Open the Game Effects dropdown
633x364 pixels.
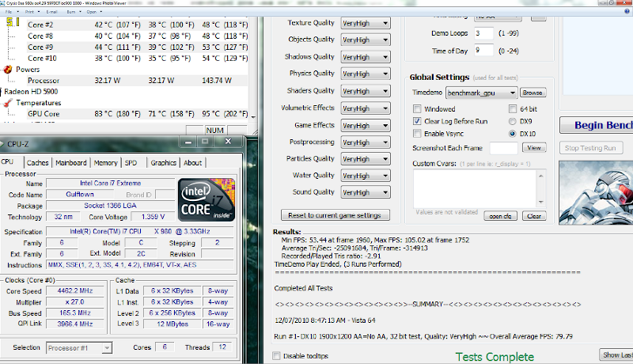point(366,126)
